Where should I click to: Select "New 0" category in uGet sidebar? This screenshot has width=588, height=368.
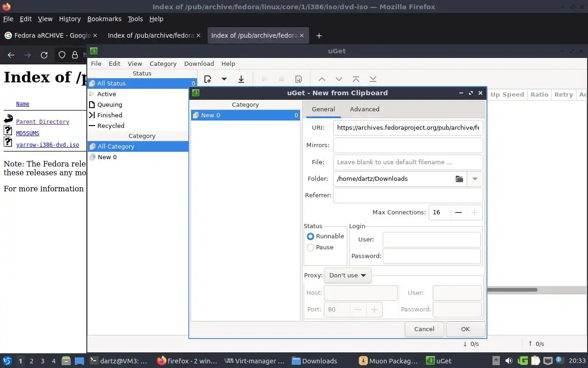(138, 157)
